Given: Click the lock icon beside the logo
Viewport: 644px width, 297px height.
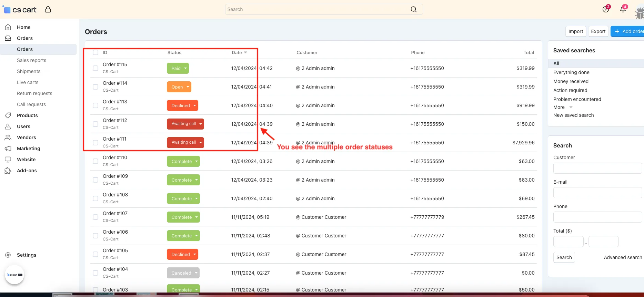Looking at the screenshot, I should 48,9.
